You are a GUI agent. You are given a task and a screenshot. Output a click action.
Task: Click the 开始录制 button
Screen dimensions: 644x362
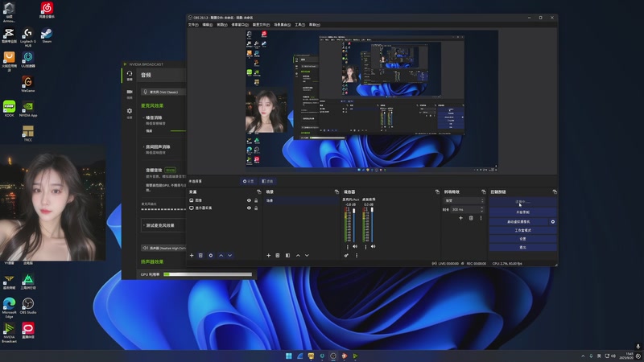pos(522,212)
